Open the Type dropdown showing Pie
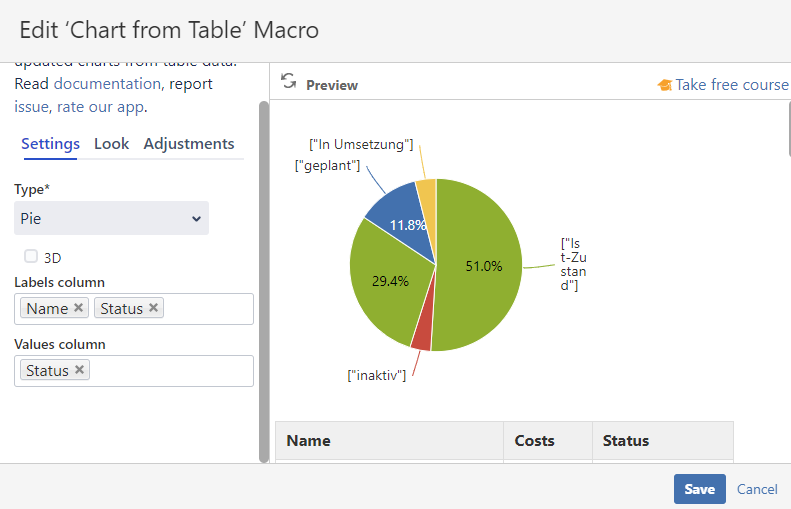The height and width of the screenshot is (509, 791). coord(111,218)
